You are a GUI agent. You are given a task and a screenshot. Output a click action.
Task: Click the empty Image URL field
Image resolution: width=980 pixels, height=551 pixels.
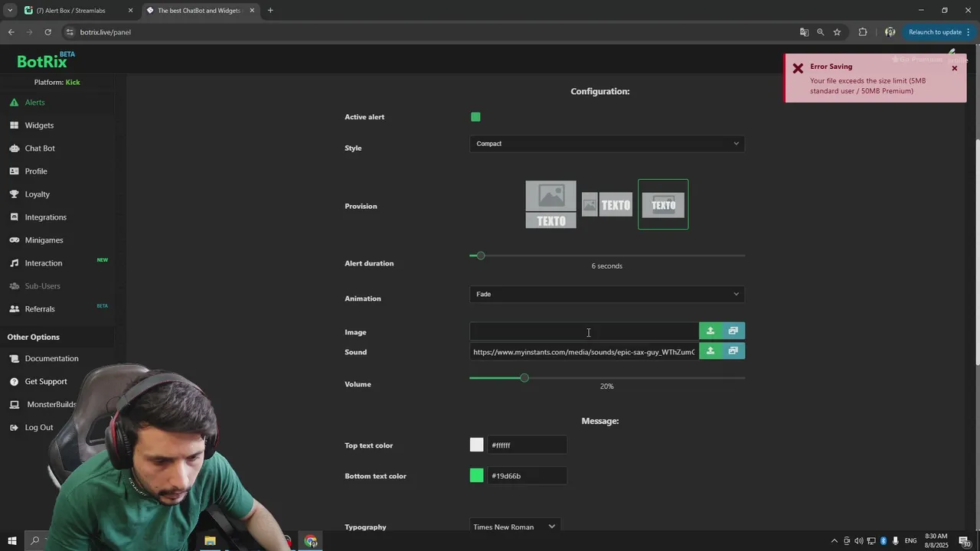click(x=584, y=331)
